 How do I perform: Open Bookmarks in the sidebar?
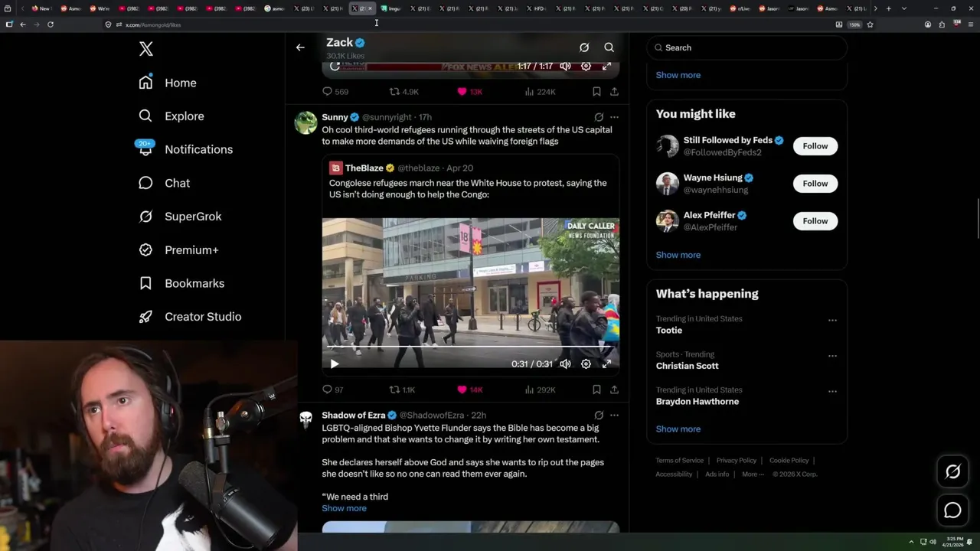181,283
